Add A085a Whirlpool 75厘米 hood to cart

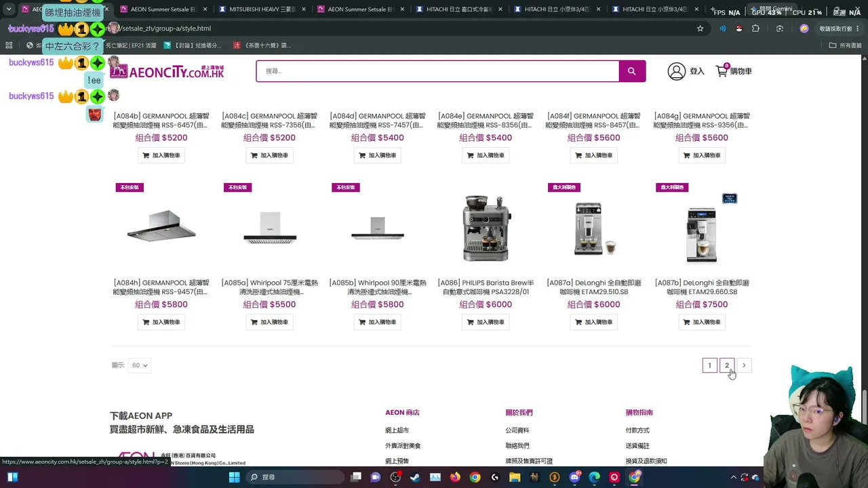coord(269,322)
